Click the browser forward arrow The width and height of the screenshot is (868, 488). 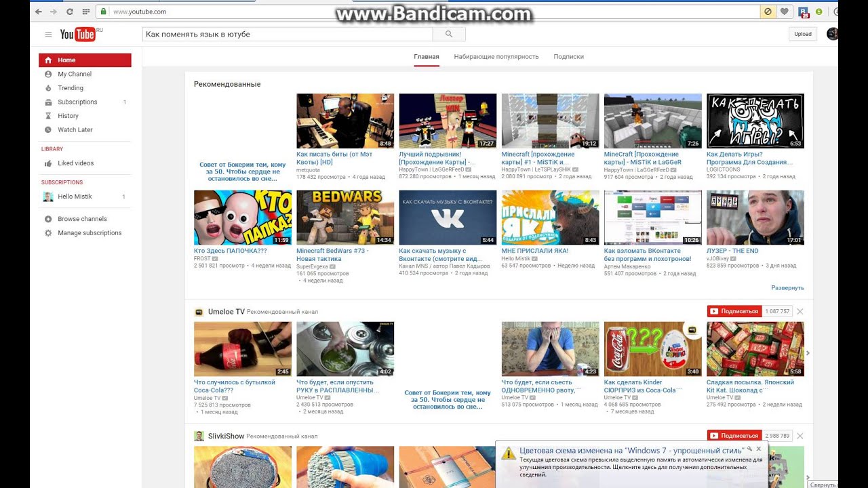tap(54, 12)
